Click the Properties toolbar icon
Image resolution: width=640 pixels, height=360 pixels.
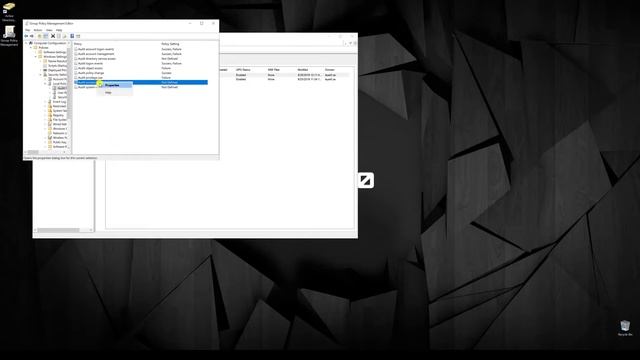point(59,36)
